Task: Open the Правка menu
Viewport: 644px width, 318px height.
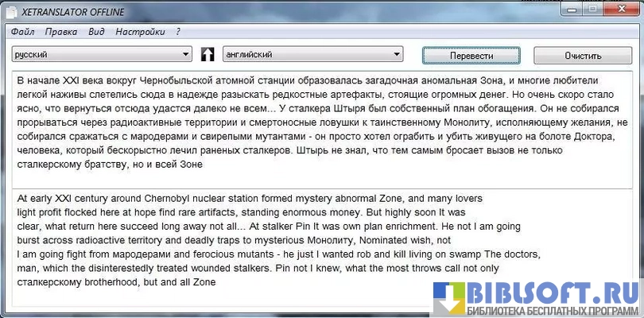Action: (x=61, y=32)
